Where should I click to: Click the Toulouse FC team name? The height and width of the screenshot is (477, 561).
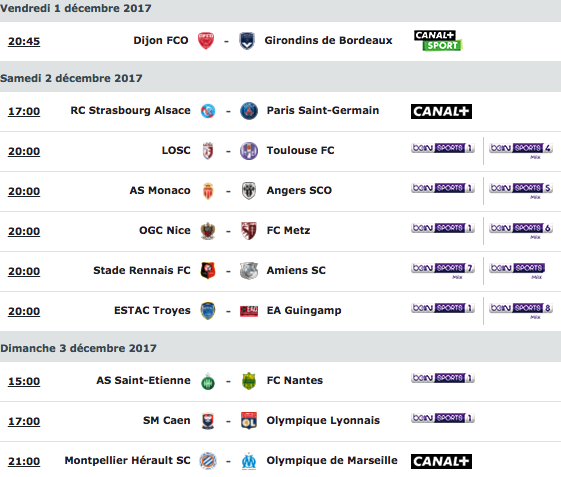tap(301, 150)
